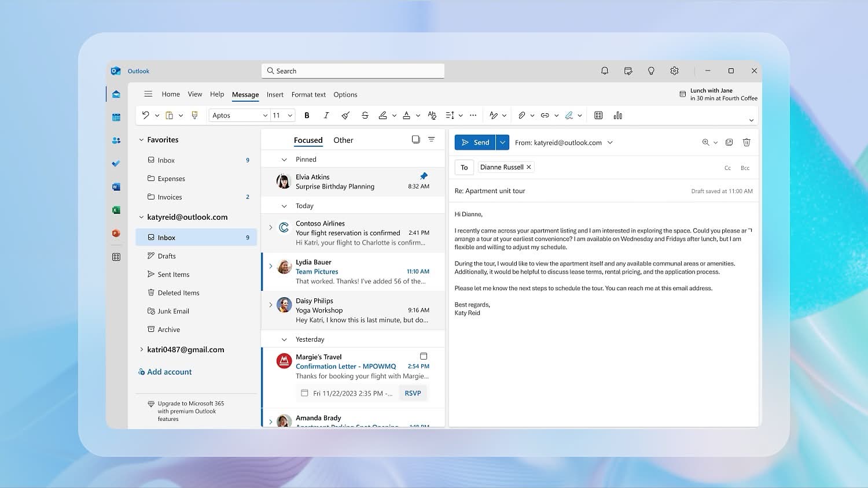This screenshot has width=868, height=488.
Task: Open the Insert ribbon tab
Action: pos(275,94)
